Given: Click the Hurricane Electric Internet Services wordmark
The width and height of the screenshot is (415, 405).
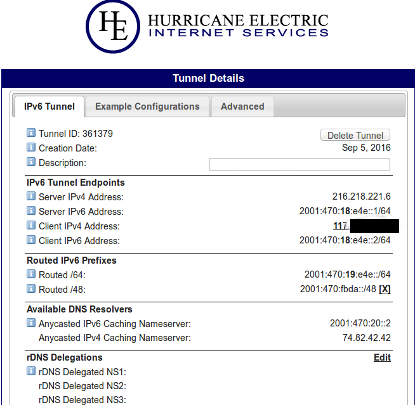Looking at the screenshot, I should pos(238,25).
